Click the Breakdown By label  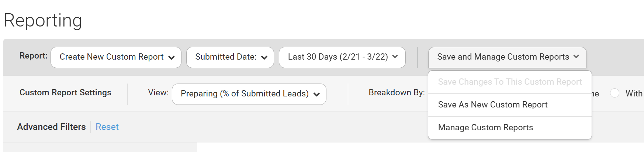[x=397, y=93]
